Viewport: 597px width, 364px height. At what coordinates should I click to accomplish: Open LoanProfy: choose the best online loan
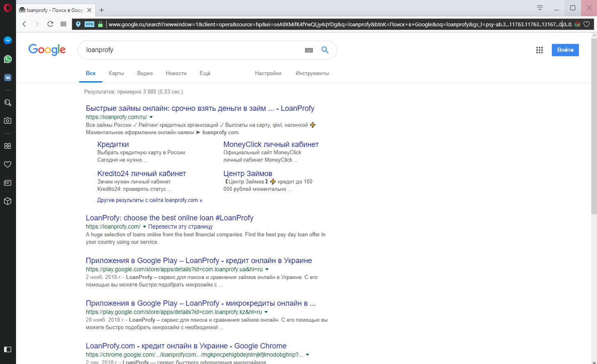click(x=170, y=218)
